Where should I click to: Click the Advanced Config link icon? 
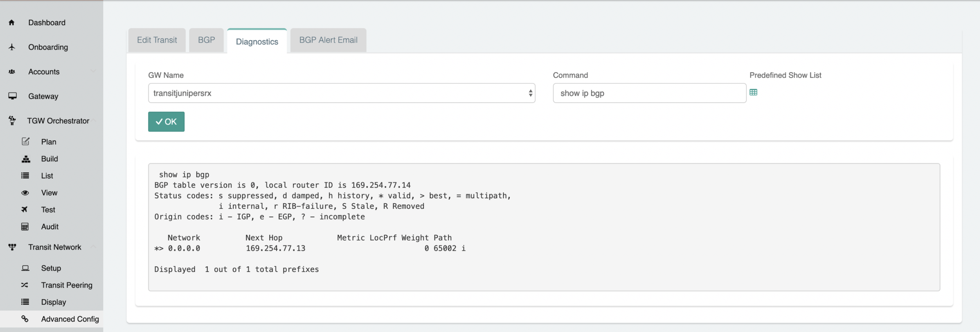pos(25,319)
